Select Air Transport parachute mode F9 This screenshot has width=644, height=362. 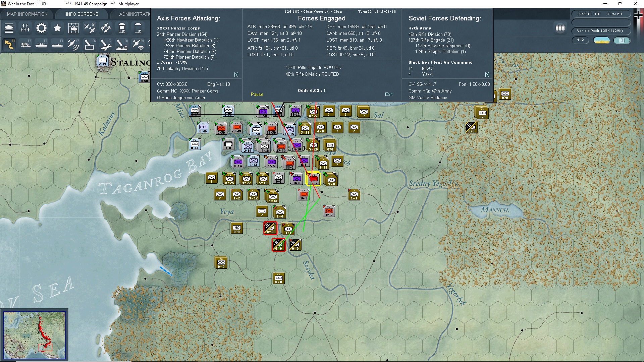point(138,44)
